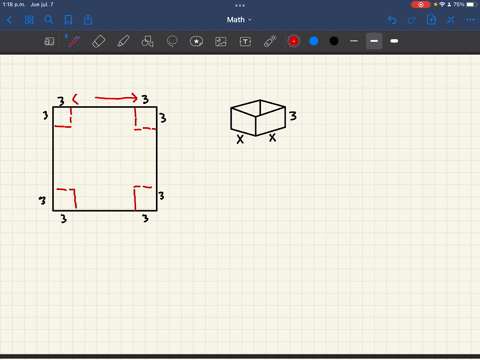Select the Text box tool
The height and width of the screenshot is (360, 480).
click(x=245, y=41)
